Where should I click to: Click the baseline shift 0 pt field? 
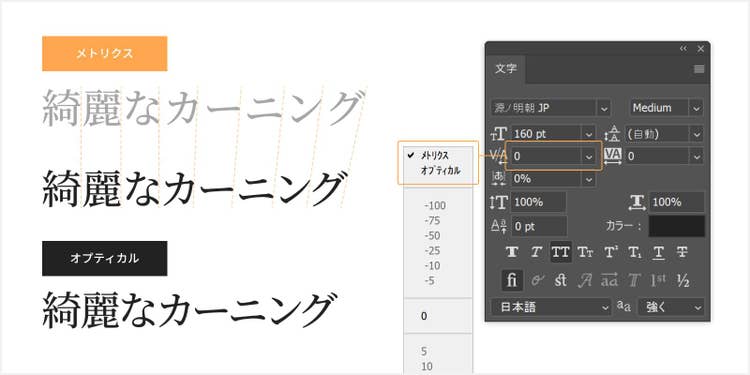539,226
